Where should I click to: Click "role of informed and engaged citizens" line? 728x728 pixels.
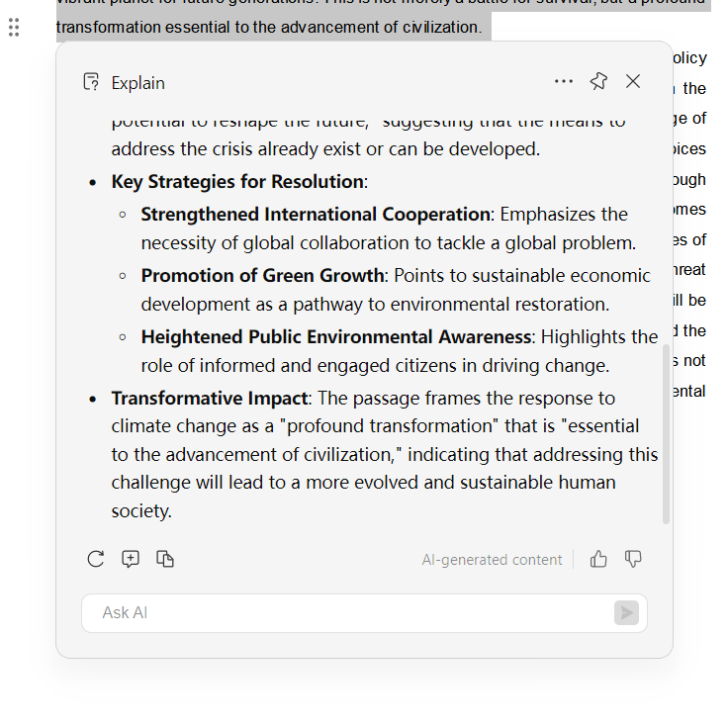point(375,366)
